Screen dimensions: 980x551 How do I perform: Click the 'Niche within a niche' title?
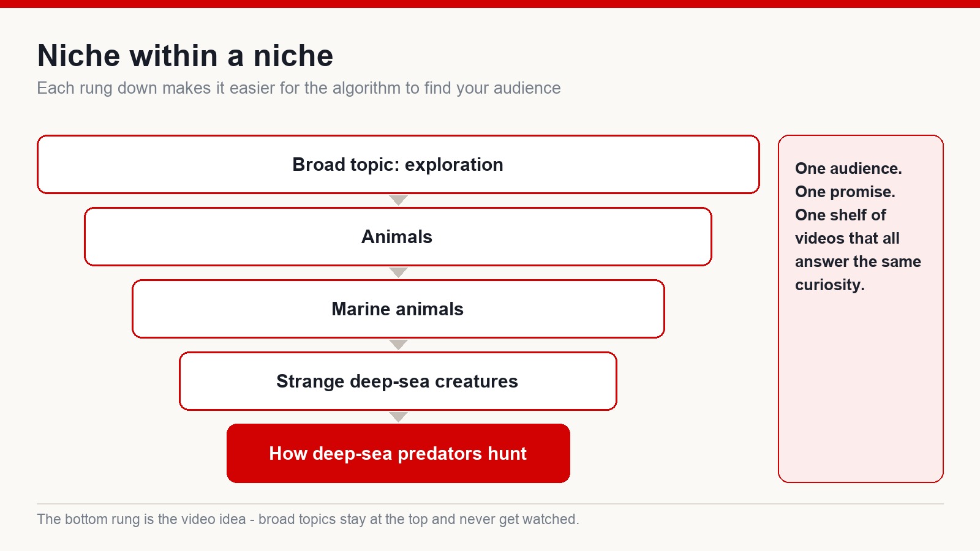pos(185,56)
